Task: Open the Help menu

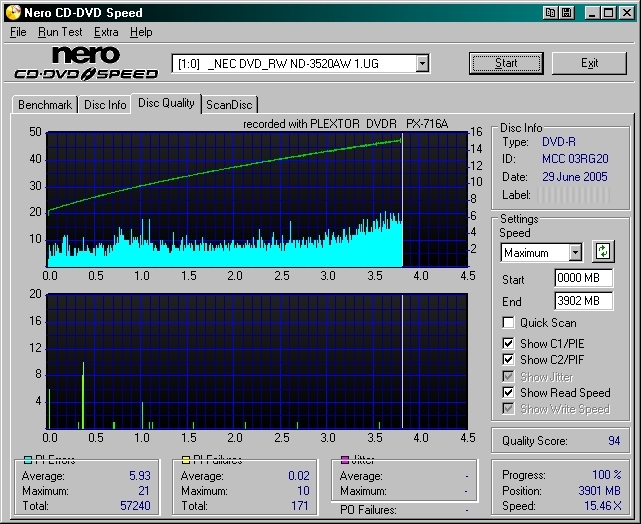Action: pos(141,32)
